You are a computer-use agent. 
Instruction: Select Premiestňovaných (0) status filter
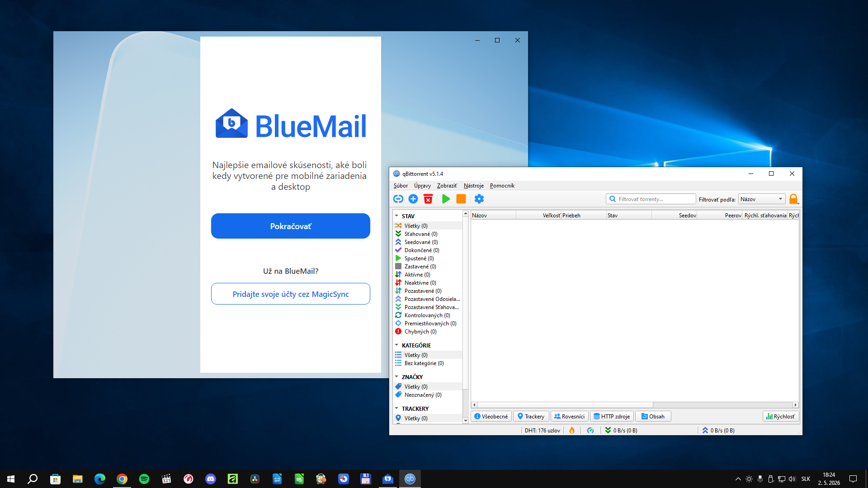(x=428, y=324)
